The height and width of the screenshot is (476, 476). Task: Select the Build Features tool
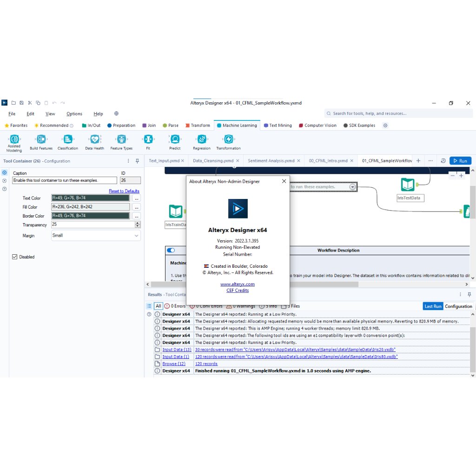coord(41,143)
